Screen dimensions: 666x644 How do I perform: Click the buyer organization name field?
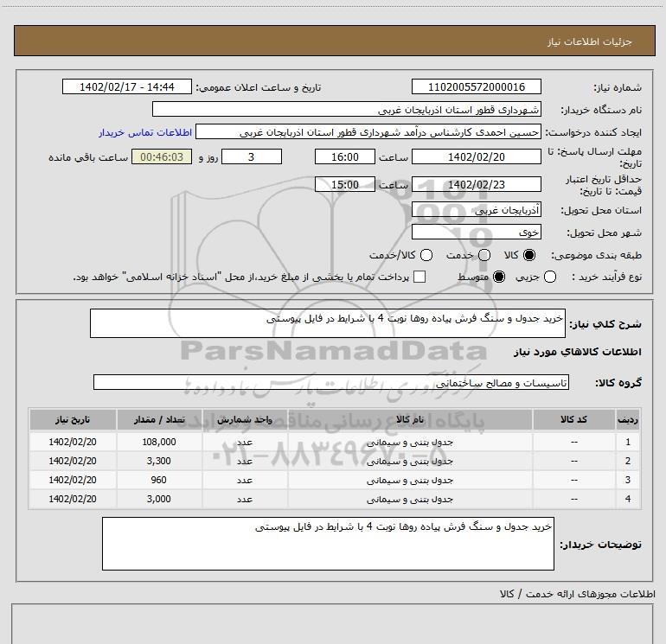347,110
